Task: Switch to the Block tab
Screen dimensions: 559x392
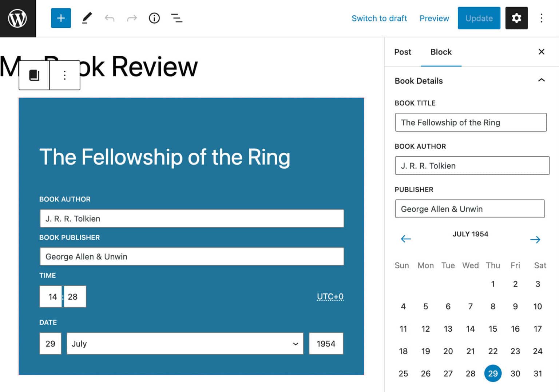Action: pos(441,52)
